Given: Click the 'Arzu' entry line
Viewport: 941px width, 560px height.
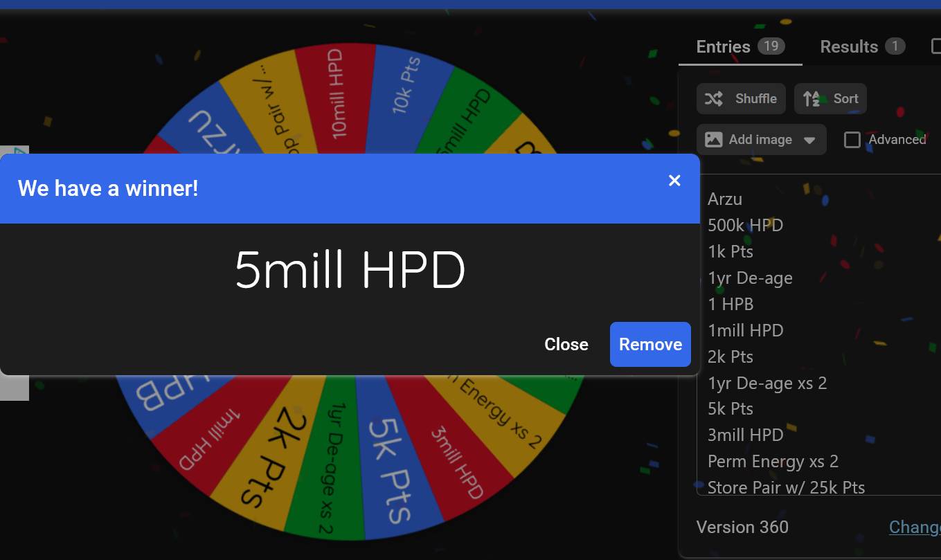Looking at the screenshot, I should (725, 199).
